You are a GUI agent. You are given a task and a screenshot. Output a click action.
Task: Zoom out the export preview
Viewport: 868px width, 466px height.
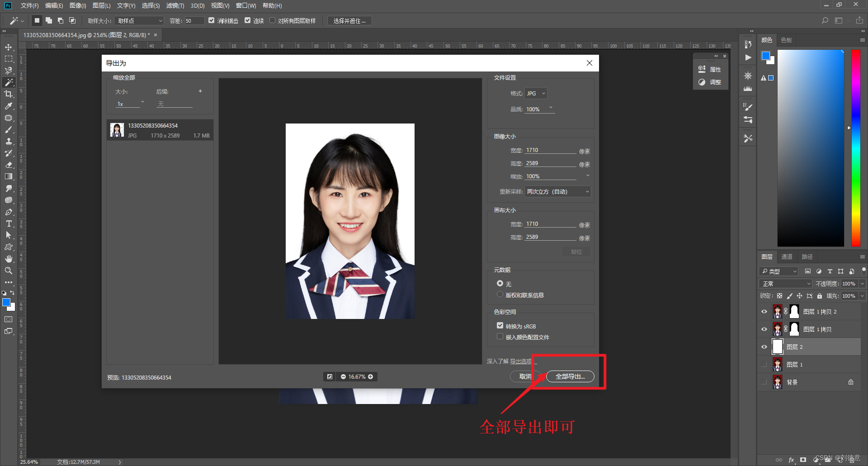[x=343, y=376]
